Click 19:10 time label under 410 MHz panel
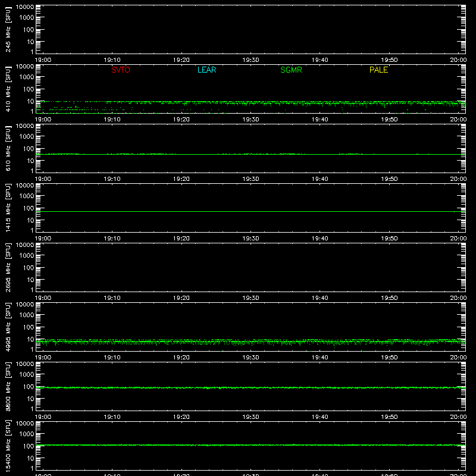 point(112,120)
